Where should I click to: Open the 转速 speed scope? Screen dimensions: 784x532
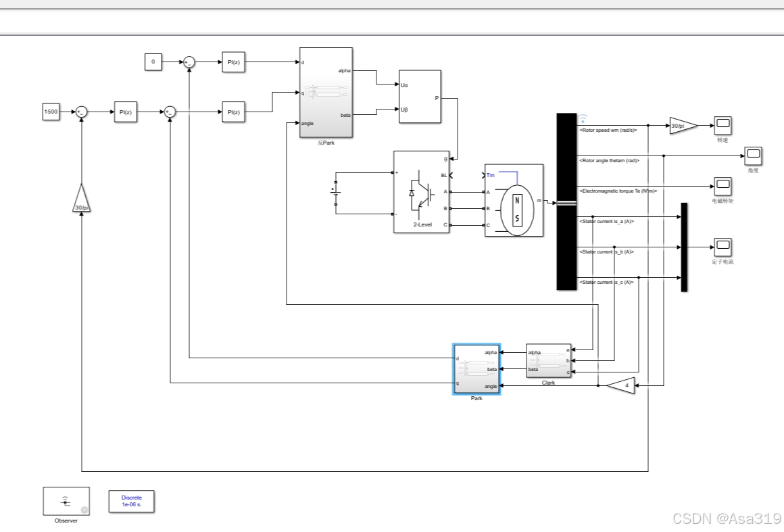[x=722, y=124]
